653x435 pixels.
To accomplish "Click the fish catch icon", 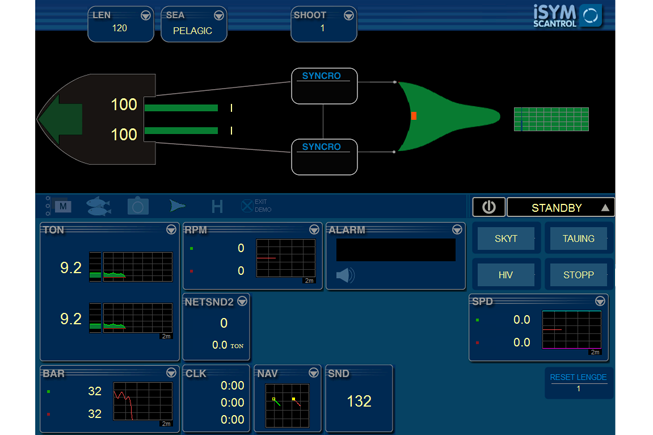I will tap(98, 206).
